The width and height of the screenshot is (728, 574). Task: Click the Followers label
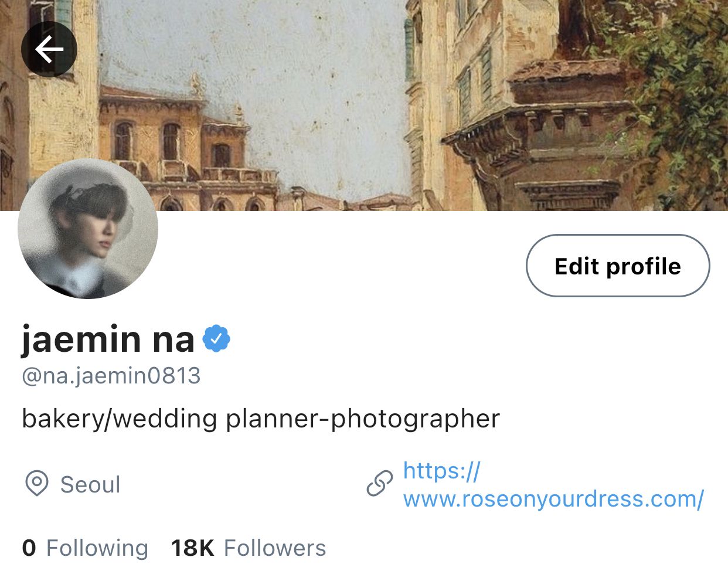[275, 548]
